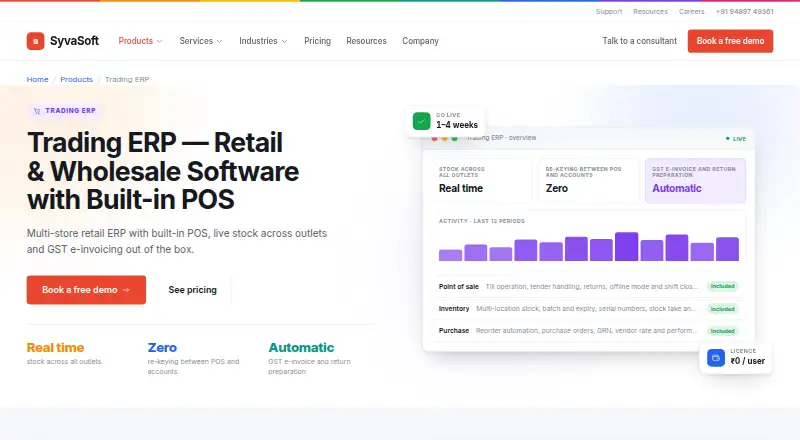800x440 pixels.
Task: Click the green LIVE status indicator
Action: [x=736, y=139]
